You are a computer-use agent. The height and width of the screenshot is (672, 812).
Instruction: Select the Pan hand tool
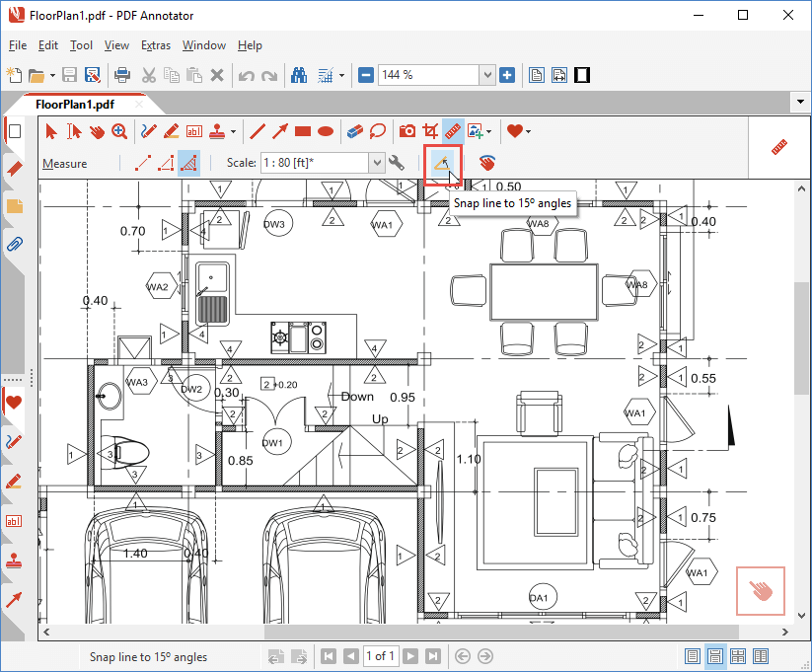click(x=97, y=130)
